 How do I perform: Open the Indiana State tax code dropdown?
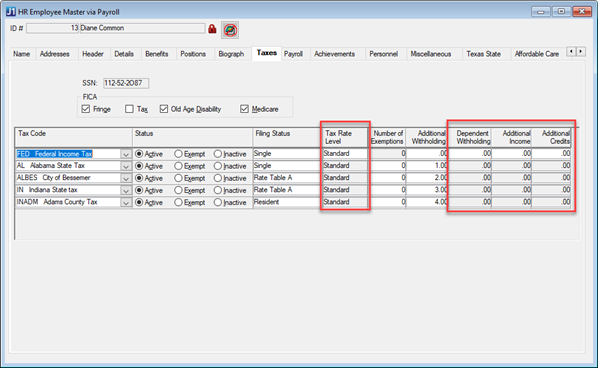(x=126, y=190)
